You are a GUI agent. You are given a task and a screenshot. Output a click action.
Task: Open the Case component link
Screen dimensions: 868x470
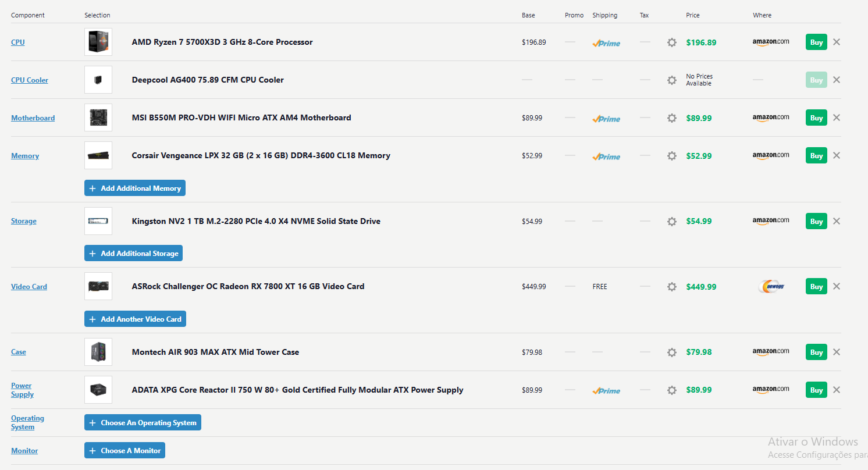click(19, 352)
